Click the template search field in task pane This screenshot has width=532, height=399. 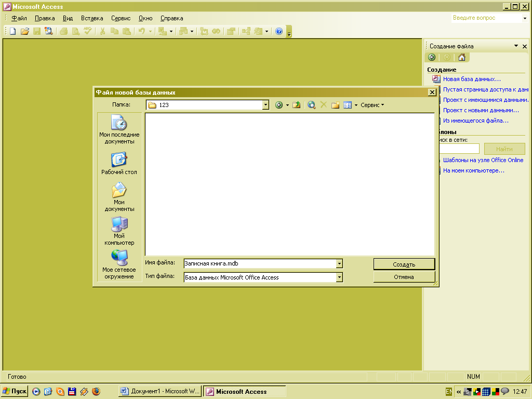coord(459,149)
